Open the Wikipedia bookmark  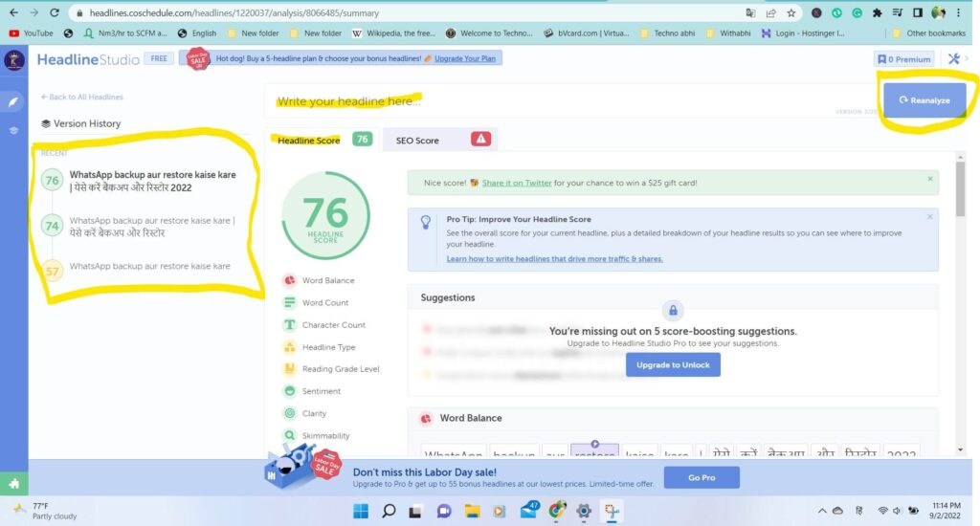[x=393, y=33]
